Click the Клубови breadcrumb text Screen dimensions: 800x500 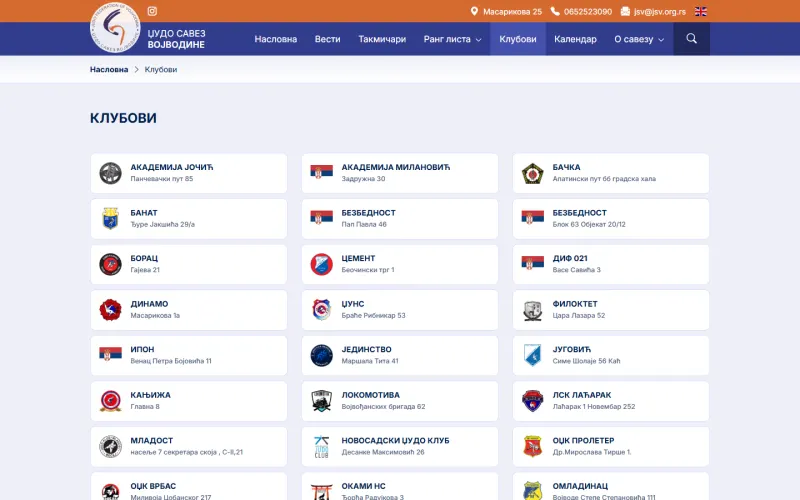pyautogui.click(x=161, y=69)
